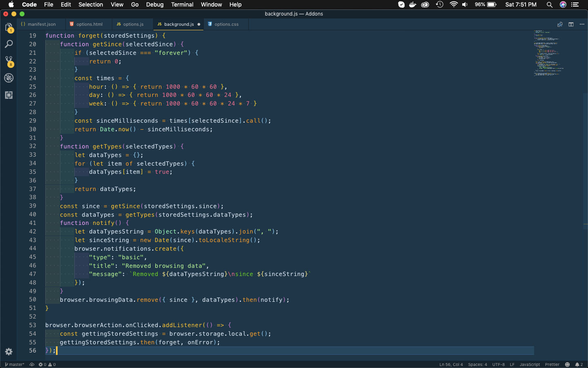Click "Removed browsing data" string on line 46

point(165,266)
